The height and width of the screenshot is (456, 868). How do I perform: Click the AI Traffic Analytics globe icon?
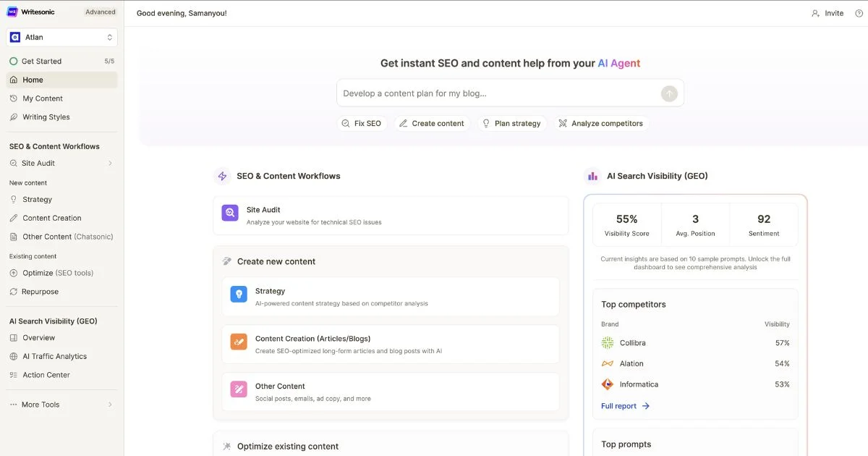click(x=14, y=356)
